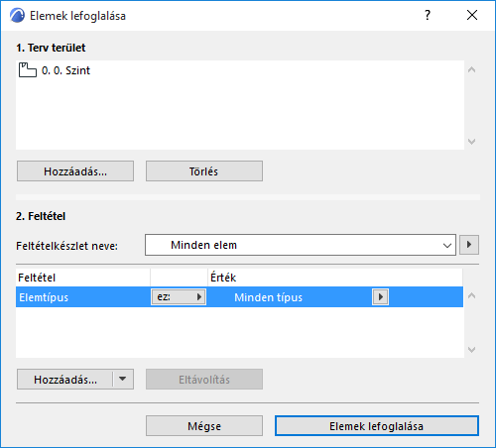This screenshot has height=448, width=496.
Task: Open the Feltételkészlet neve dropdown 'Minden elem'
Action: [x=301, y=245]
